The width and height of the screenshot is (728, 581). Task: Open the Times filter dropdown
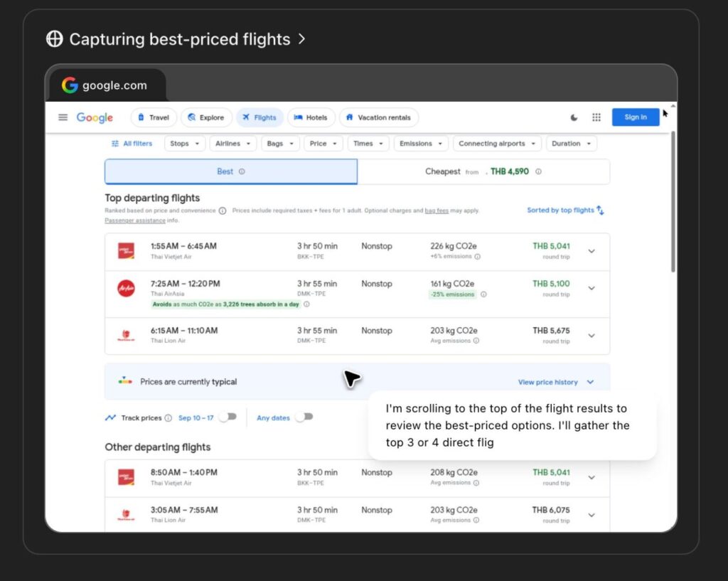(x=368, y=144)
